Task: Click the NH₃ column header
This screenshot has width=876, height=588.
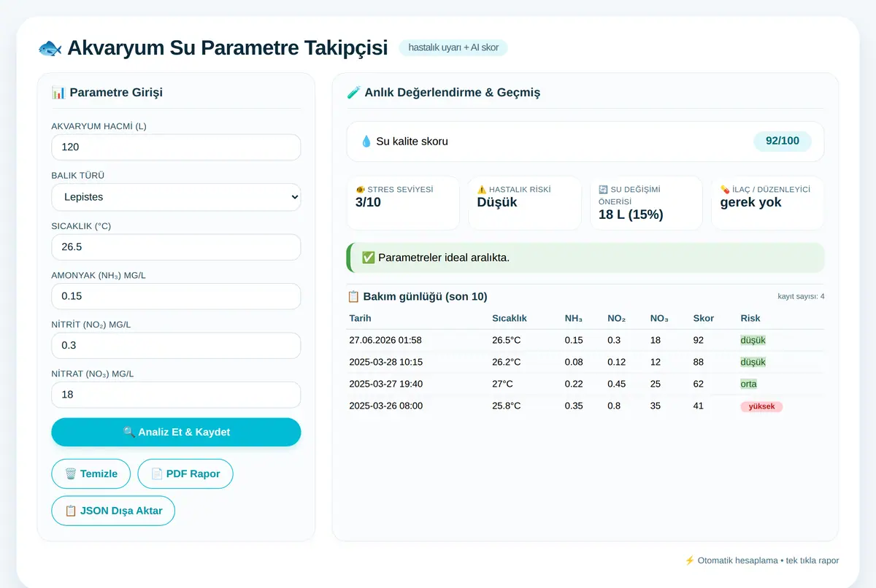Action: (x=574, y=318)
